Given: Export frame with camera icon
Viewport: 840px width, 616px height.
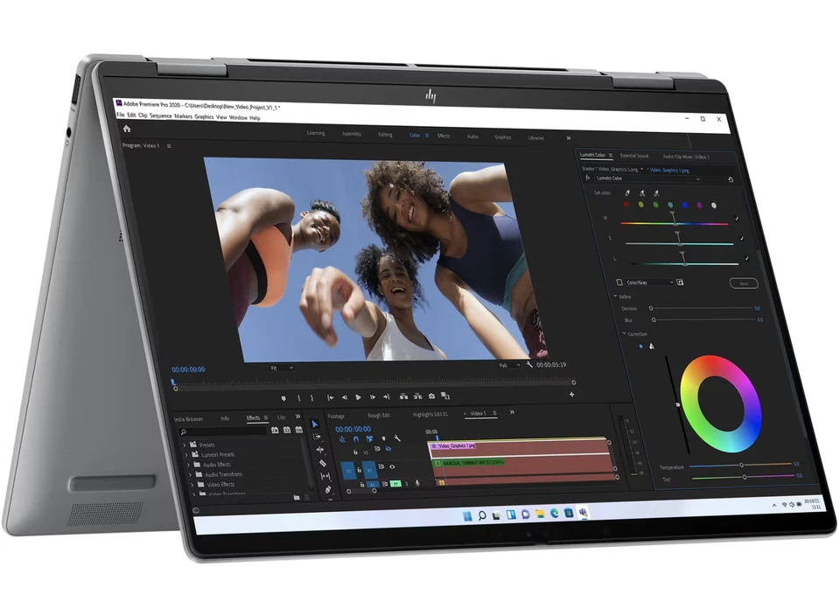Looking at the screenshot, I should pyautogui.click(x=431, y=395).
